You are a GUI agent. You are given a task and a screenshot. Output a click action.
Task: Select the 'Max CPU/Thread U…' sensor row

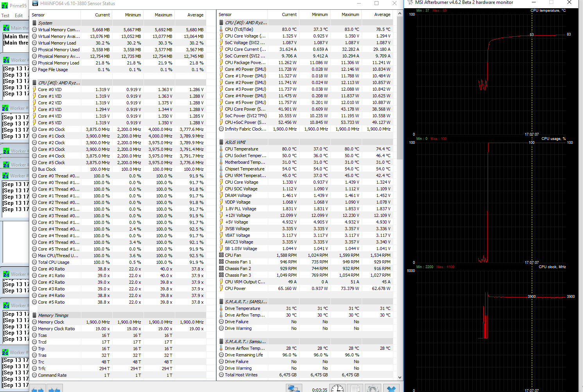point(118,256)
